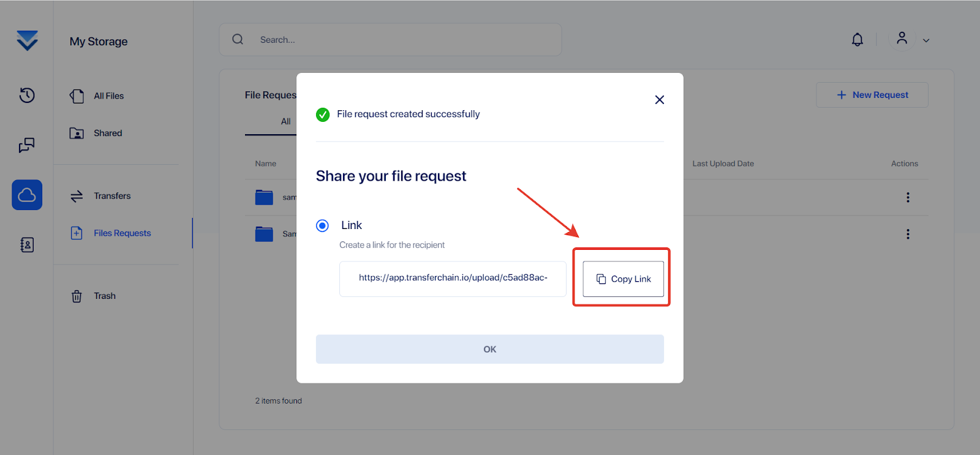Image resolution: width=980 pixels, height=455 pixels.
Task: Click 'File request created successfully' message
Action: (x=409, y=114)
